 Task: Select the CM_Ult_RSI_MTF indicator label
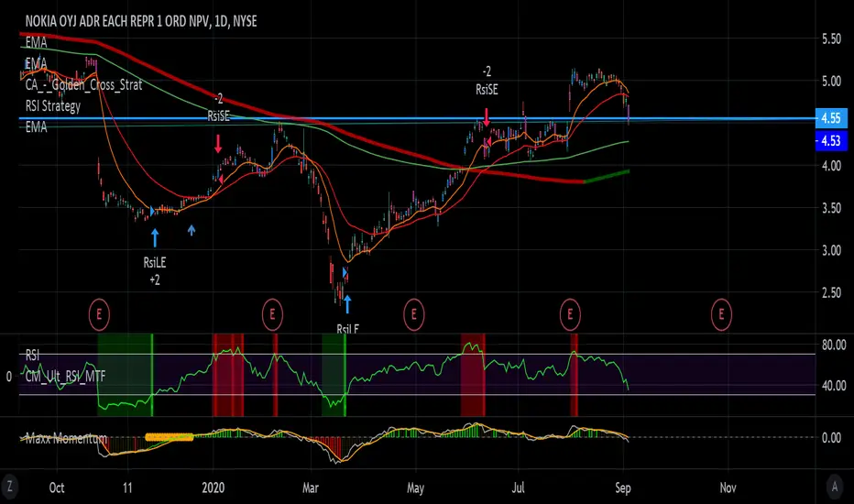(x=65, y=376)
